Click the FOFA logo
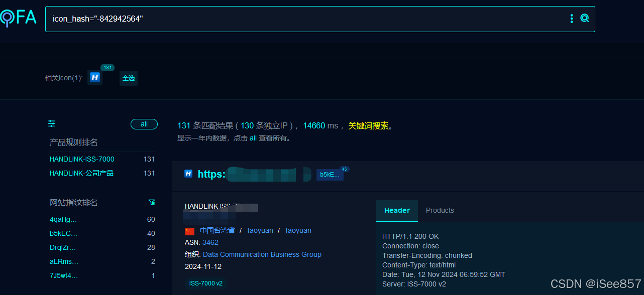 pos(18,18)
